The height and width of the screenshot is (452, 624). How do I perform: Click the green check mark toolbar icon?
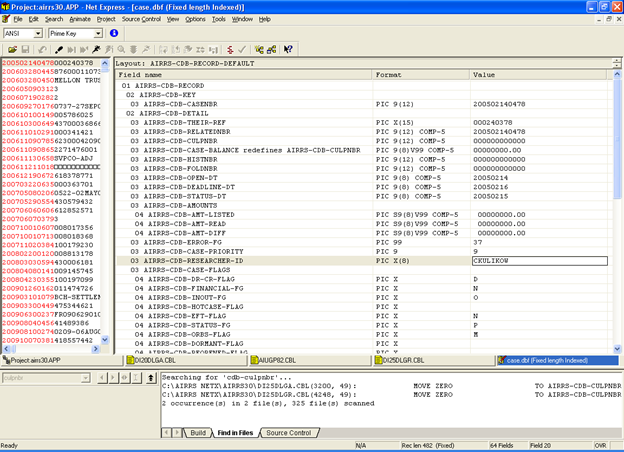240,48
